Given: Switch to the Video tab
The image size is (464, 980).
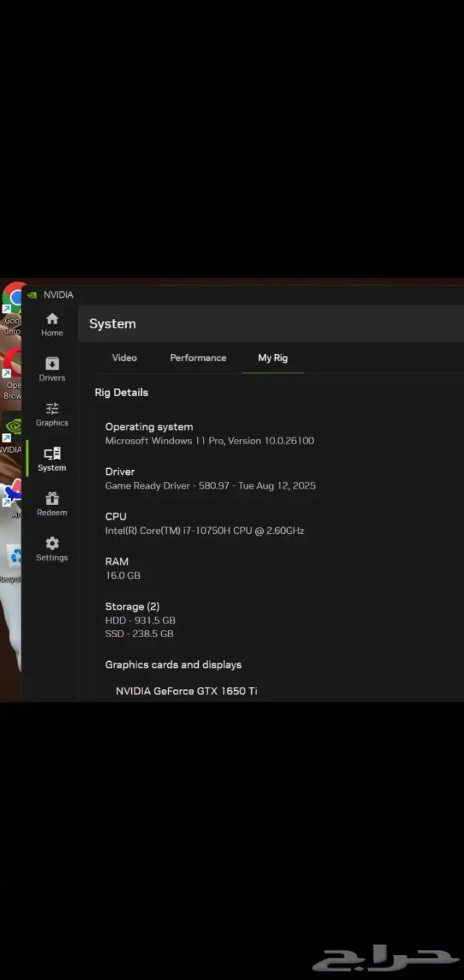Looking at the screenshot, I should (124, 357).
